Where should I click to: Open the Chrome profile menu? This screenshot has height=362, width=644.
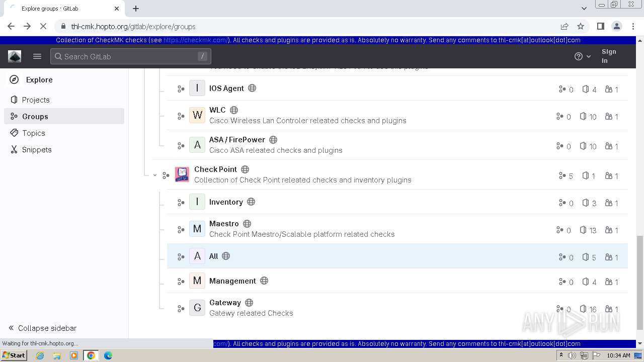click(x=616, y=26)
